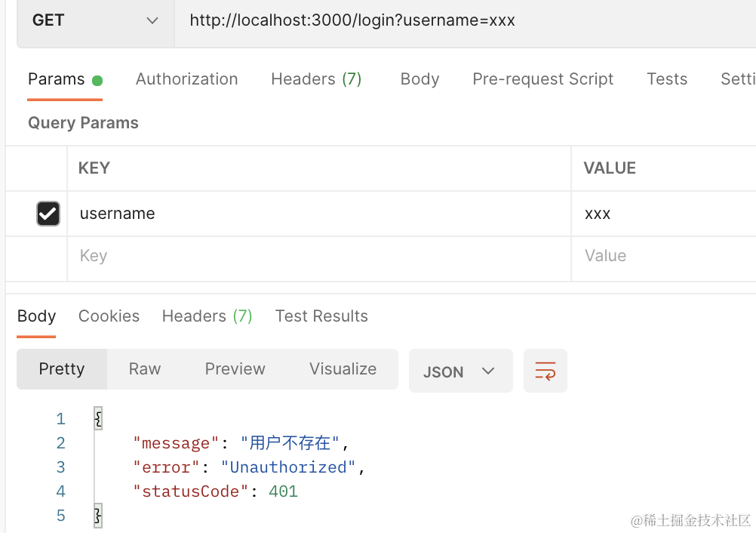756x533 pixels.
Task: Open the JSON format dropdown
Action: pyautogui.click(x=459, y=371)
